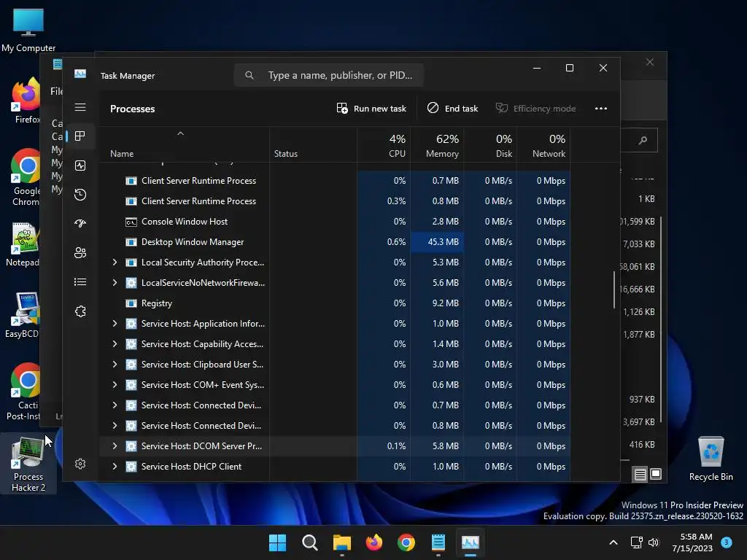Show hidden system tray icons
The image size is (747, 560).
click(x=614, y=542)
